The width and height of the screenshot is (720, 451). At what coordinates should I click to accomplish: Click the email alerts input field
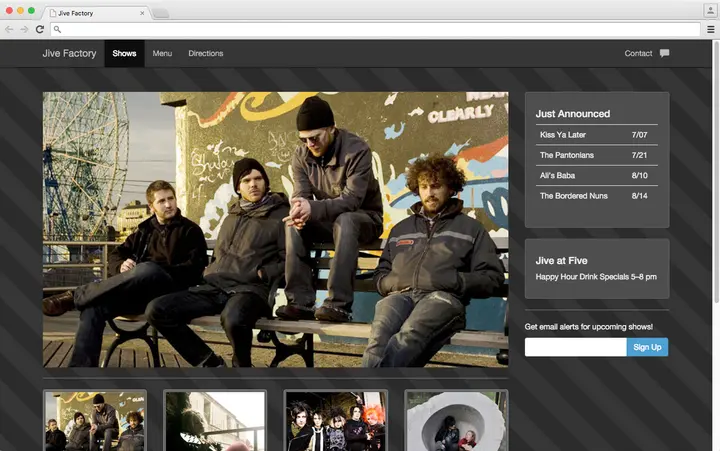(576, 347)
